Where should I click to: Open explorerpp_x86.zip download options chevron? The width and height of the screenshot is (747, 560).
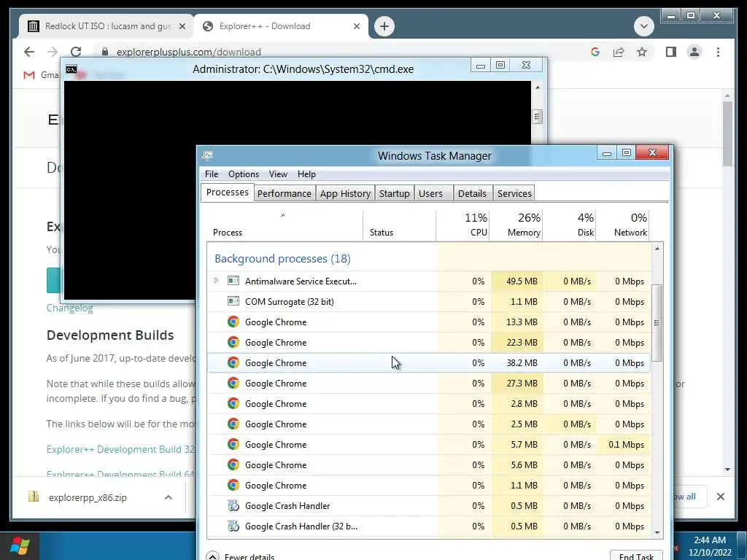coord(169,497)
